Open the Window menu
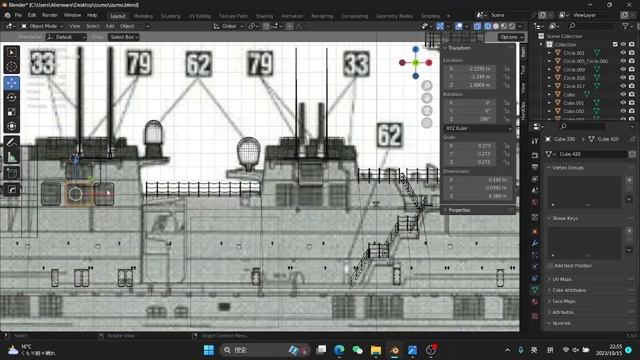 coord(72,15)
